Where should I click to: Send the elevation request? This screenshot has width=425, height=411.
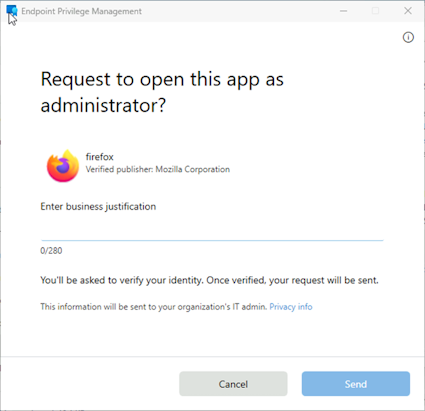click(356, 384)
